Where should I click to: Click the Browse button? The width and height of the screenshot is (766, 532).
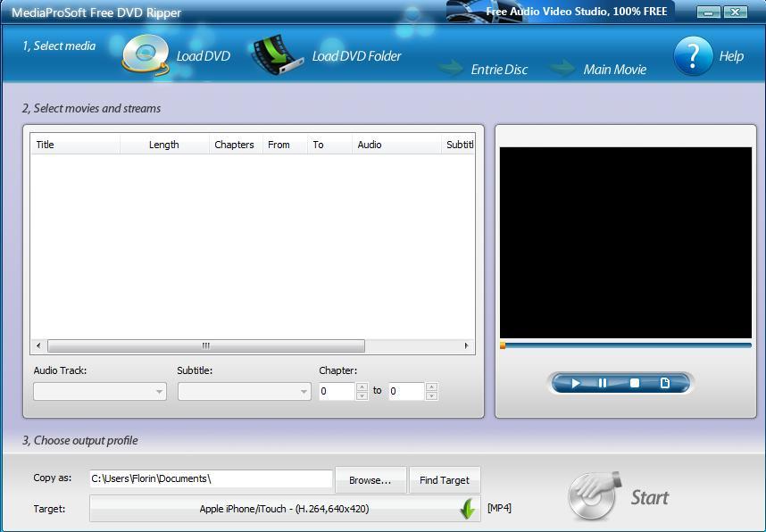coord(371,479)
